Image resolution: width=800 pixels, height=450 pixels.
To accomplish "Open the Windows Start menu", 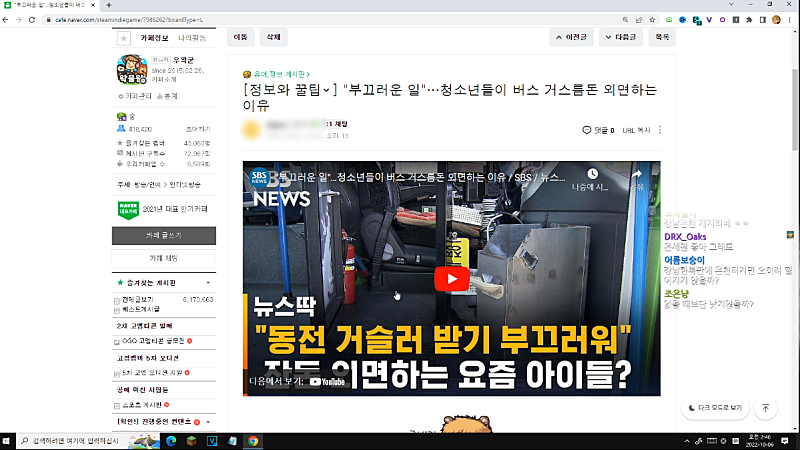I will tap(6, 441).
